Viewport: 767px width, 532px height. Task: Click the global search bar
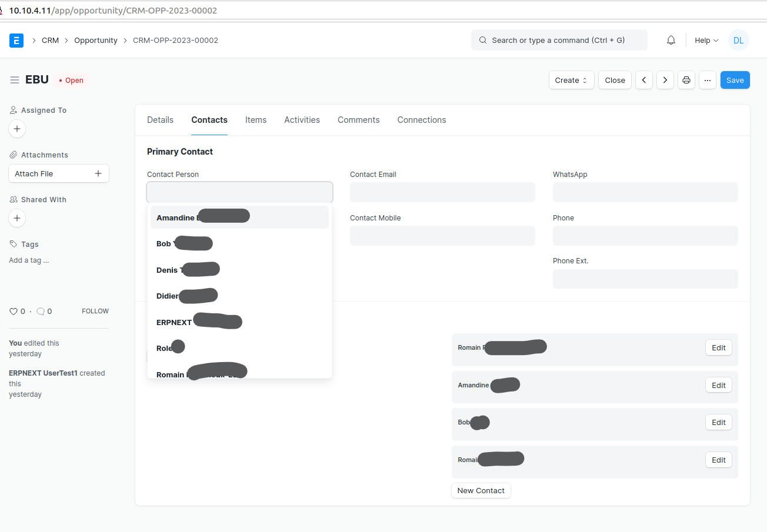pos(559,40)
